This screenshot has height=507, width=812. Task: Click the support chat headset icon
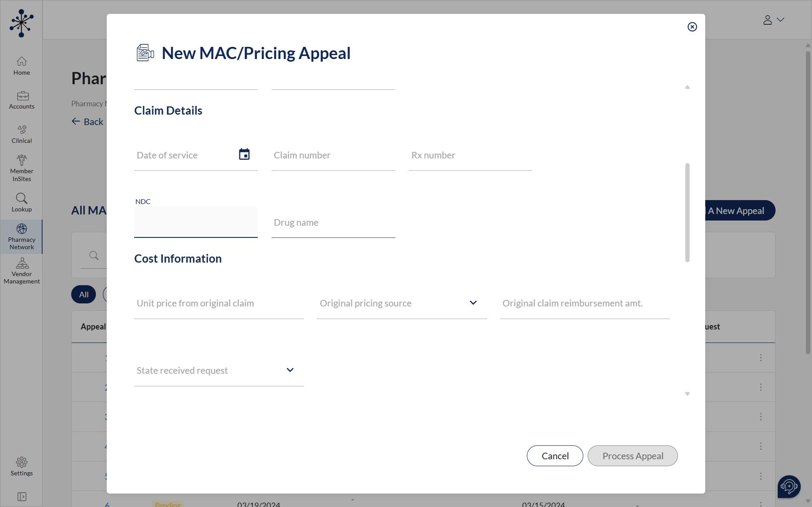click(789, 486)
